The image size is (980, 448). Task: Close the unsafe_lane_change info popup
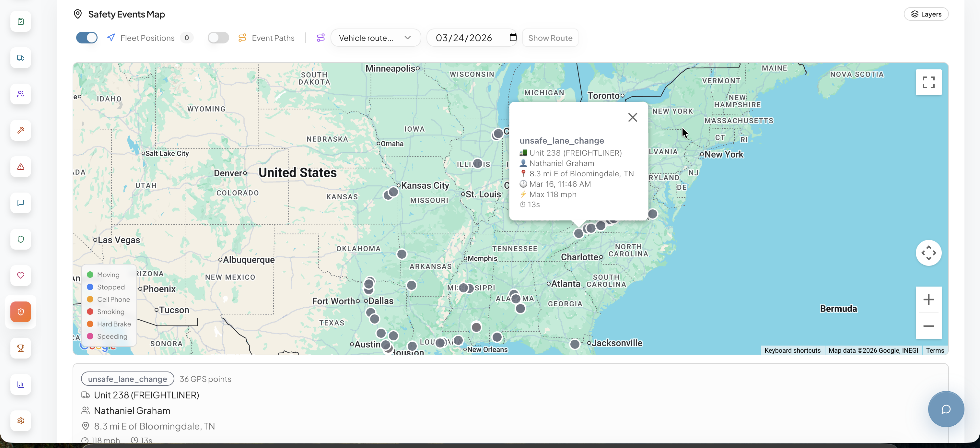point(632,117)
